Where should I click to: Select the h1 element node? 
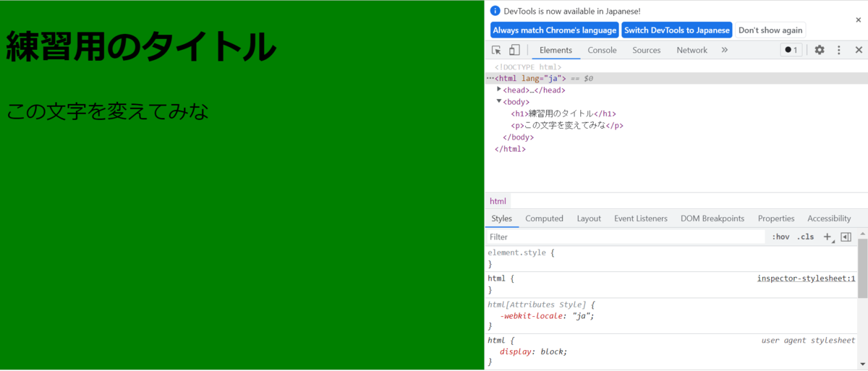(x=563, y=114)
